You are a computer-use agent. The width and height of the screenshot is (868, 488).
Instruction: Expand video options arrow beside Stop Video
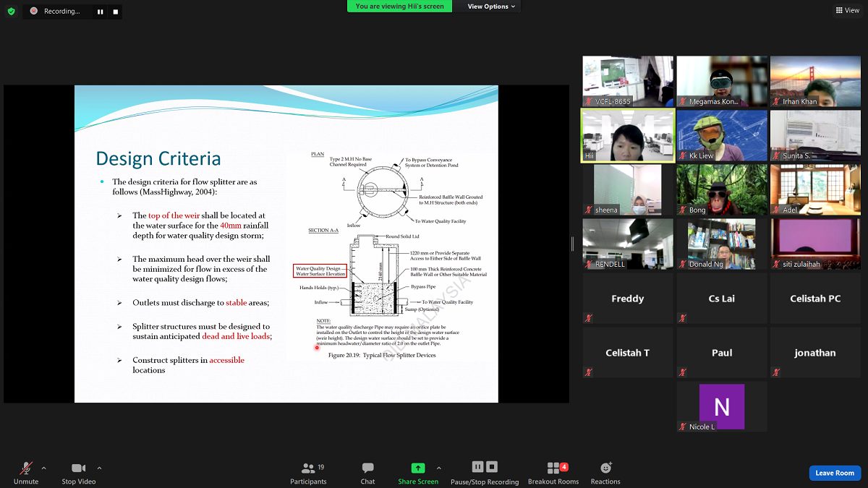pyautogui.click(x=99, y=468)
